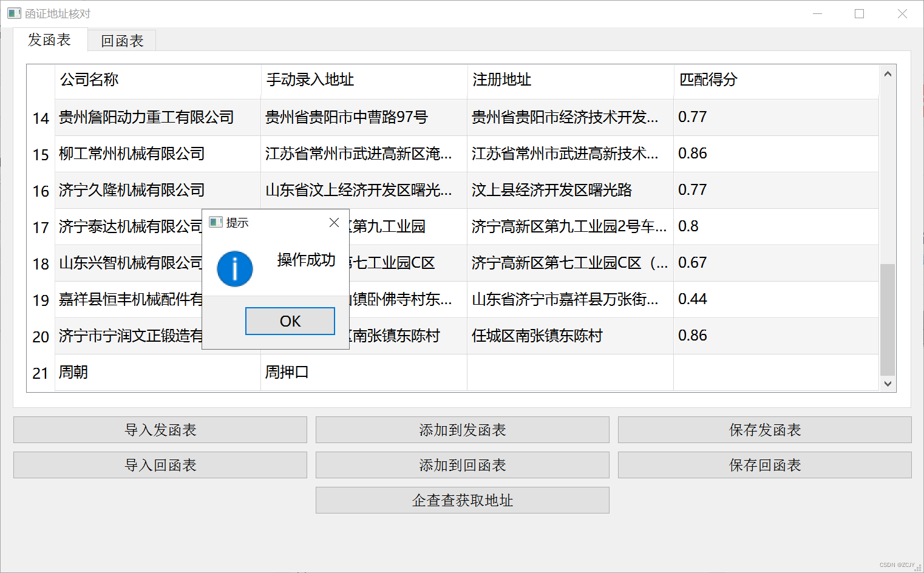This screenshot has height=573, width=924.
Task: Select row header 16
Action: coord(41,191)
